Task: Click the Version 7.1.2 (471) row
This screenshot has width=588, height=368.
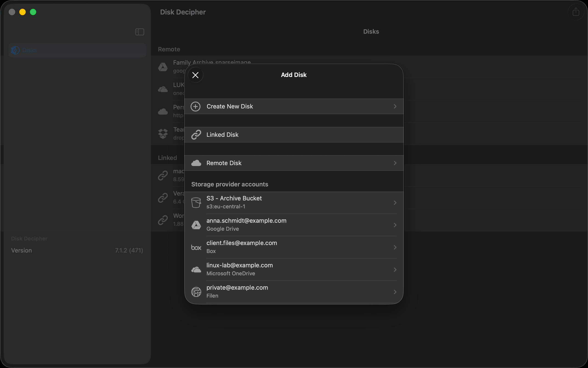Action: (77, 250)
